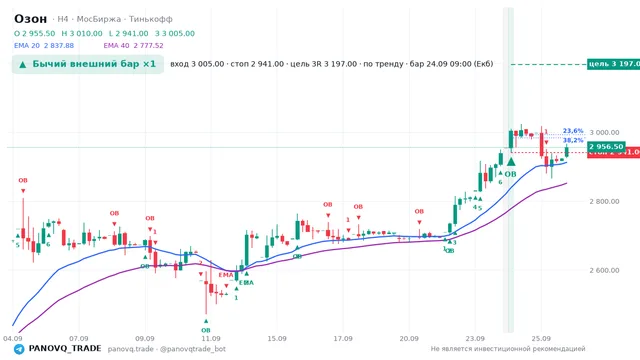Screen dimensions: 640x360
Task: Click the red стоп price tag on the axis
Action: (613, 153)
